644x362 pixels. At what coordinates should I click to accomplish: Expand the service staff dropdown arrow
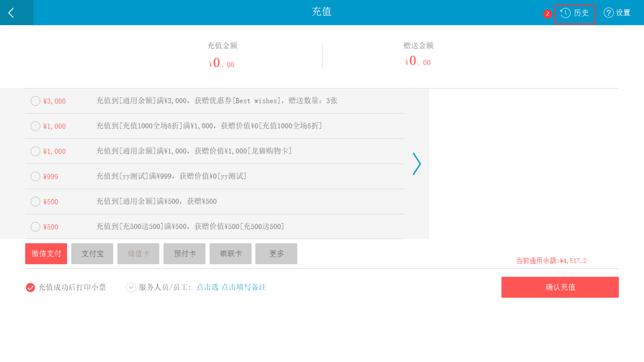130,288
